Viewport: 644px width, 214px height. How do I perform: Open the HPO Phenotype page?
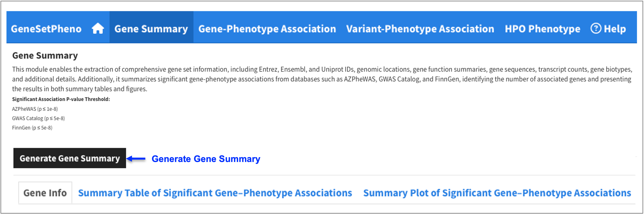click(542, 29)
